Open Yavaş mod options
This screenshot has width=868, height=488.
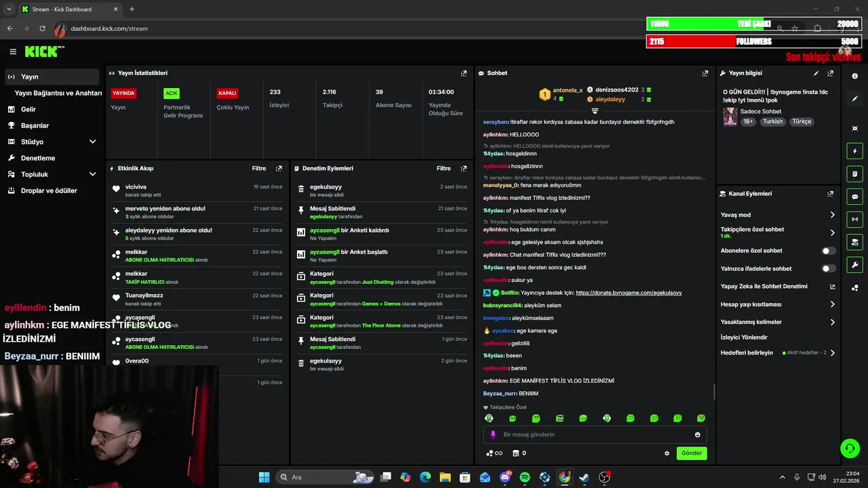778,215
